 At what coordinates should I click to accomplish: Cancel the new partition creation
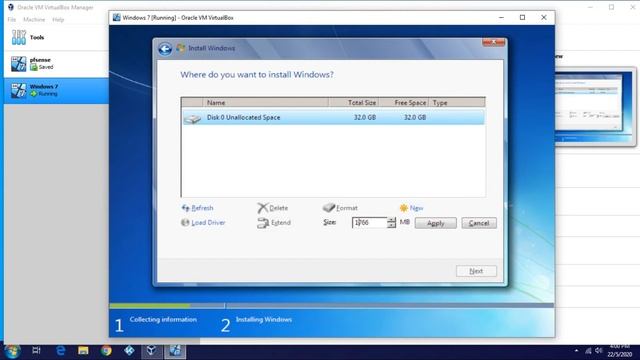(479, 223)
